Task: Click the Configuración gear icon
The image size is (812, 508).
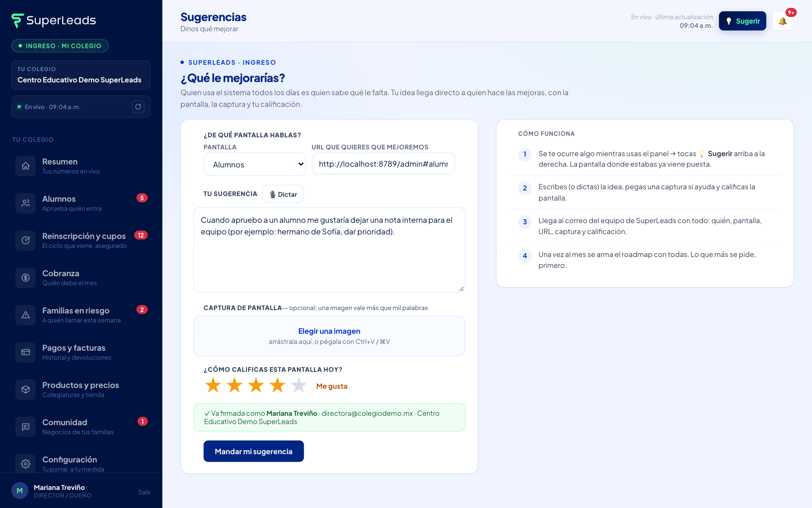Action: click(x=26, y=464)
